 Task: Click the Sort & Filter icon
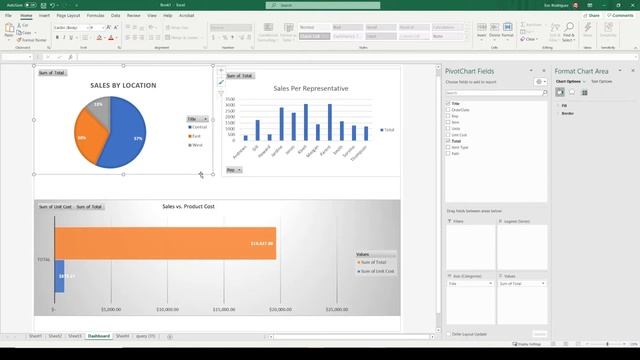555,28
